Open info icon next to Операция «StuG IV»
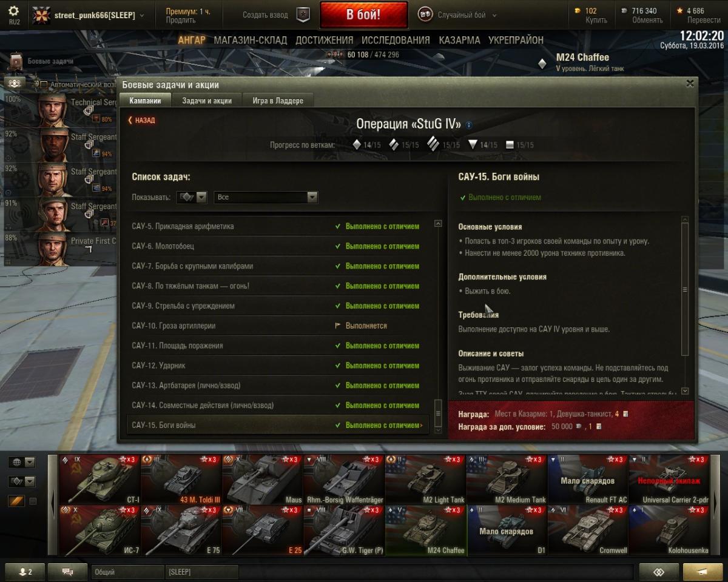Viewport: 728px width, 582px height. 469,125
